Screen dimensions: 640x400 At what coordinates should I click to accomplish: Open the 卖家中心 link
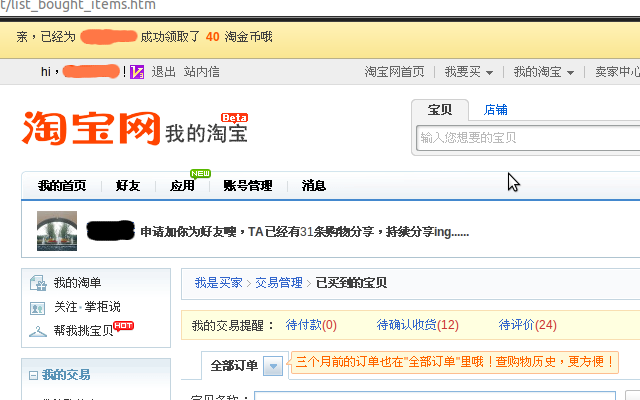(618, 72)
